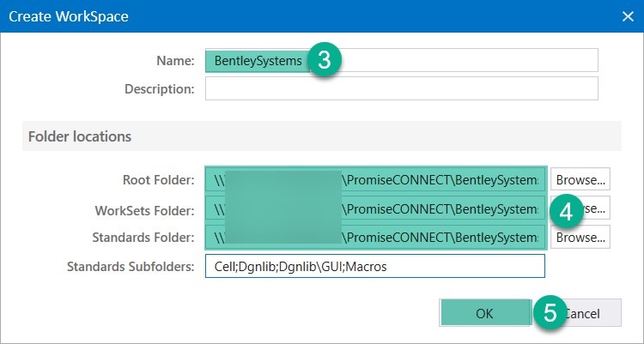This screenshot has width=644, height=344.
Task: Browse for the WorkSets Folder
Action: [580, 208]
